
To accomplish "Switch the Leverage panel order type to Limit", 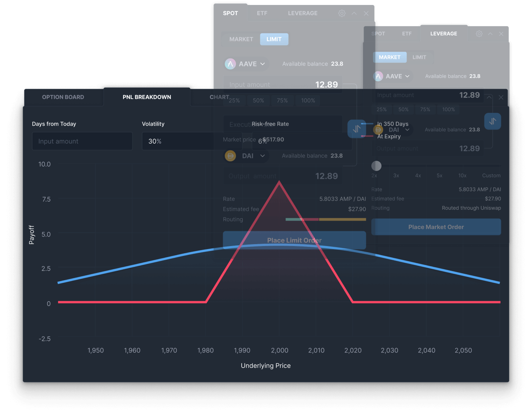I will click(x=419, y=57).
